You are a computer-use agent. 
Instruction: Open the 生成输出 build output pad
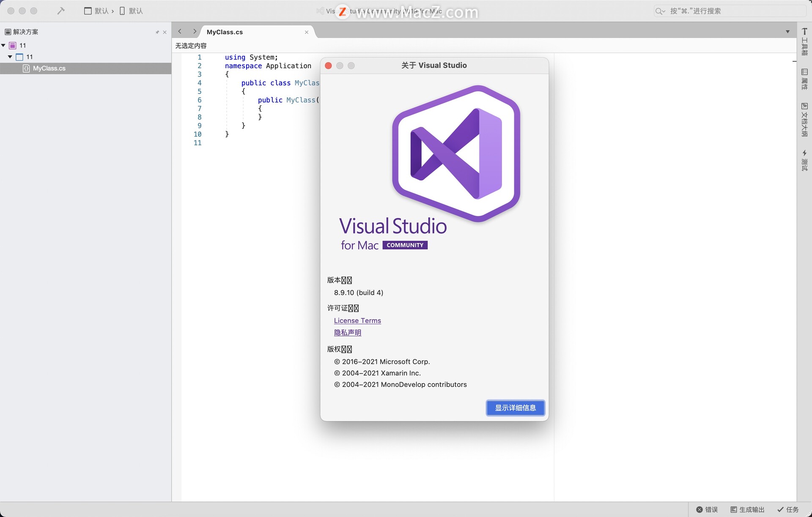point(747,509)
